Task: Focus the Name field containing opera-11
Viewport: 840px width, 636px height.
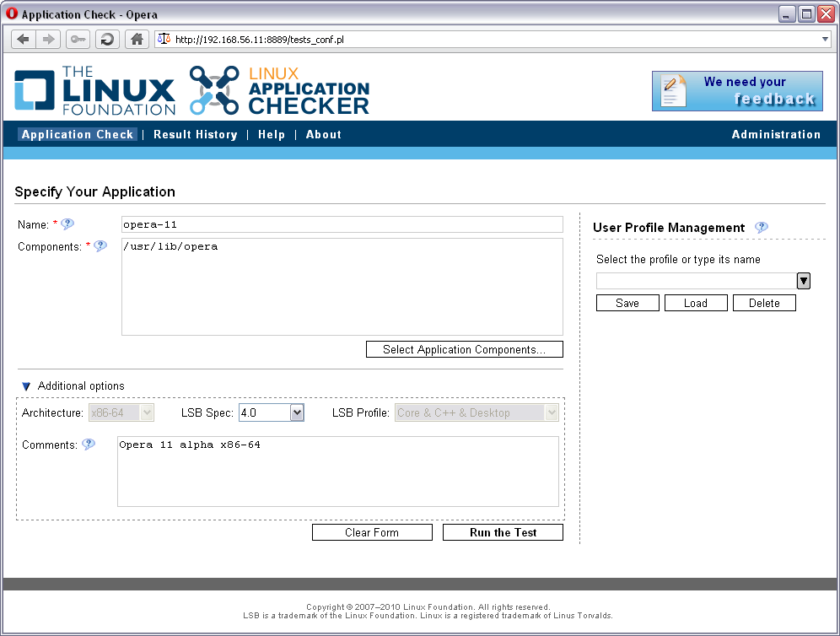Action: (x=342, y=224)
